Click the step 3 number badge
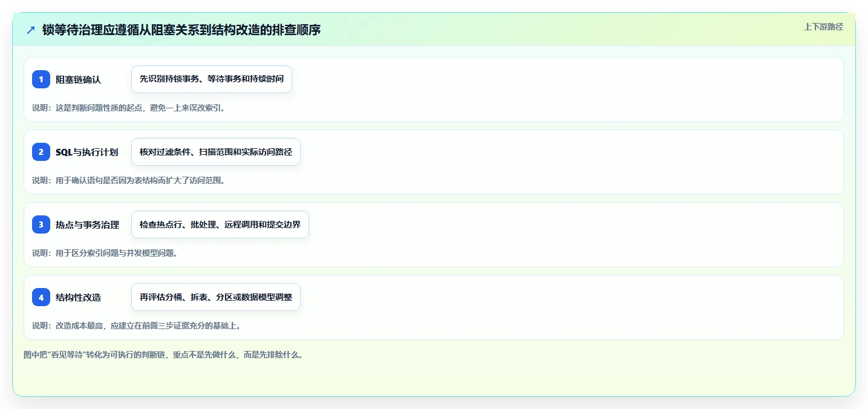 point(41,224)
